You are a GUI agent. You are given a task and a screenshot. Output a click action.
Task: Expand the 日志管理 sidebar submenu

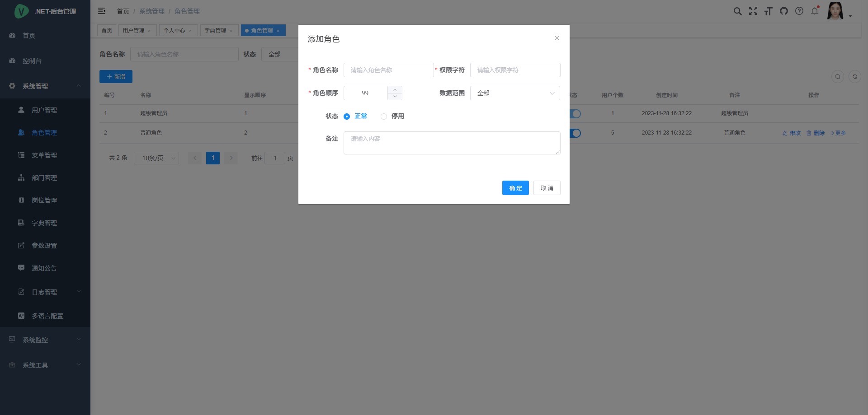(x=79, y=292)
